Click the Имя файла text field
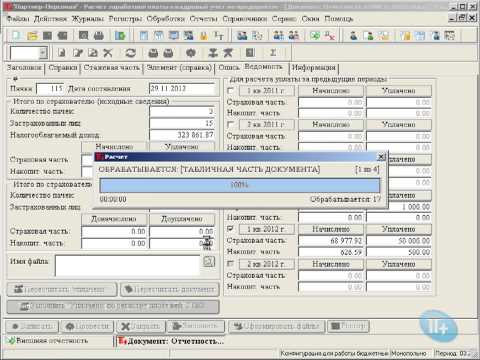The height and width of the screenshot is (360, 480). tap(128, 266)
